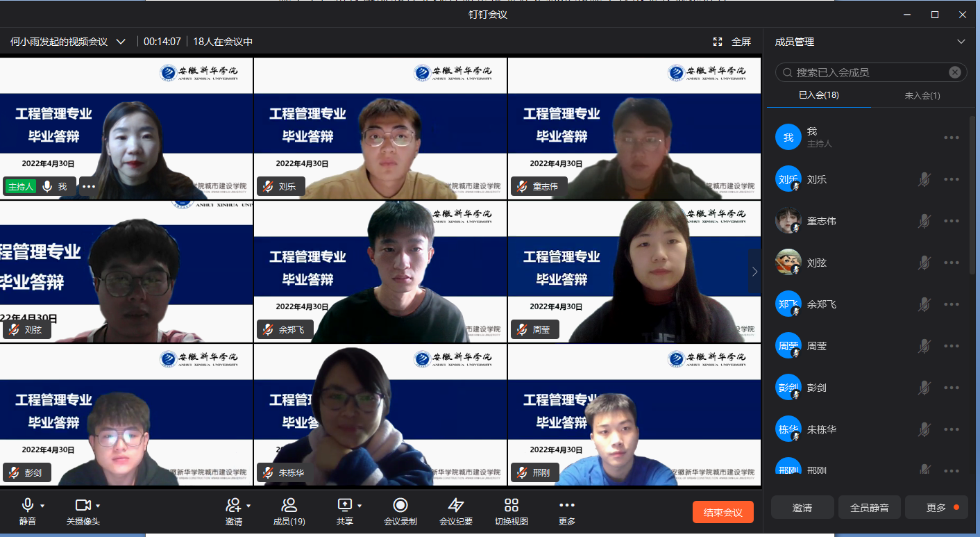Click the 切换视图 grid icon
980x537 pixels.
(x=512, y=505)
